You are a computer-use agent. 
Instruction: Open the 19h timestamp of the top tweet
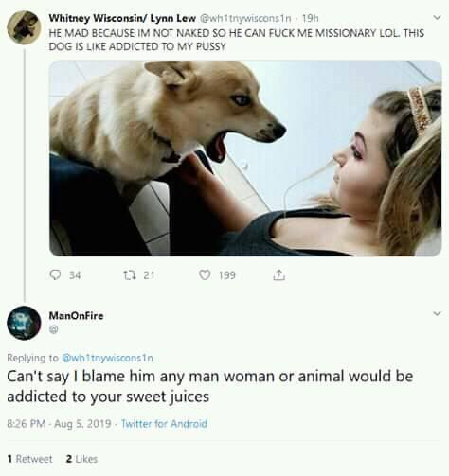[x=310, y=19]
